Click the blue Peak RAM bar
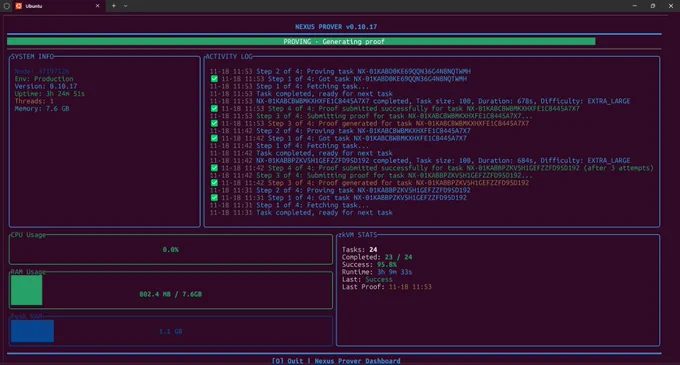 click(x=33, y=331)
